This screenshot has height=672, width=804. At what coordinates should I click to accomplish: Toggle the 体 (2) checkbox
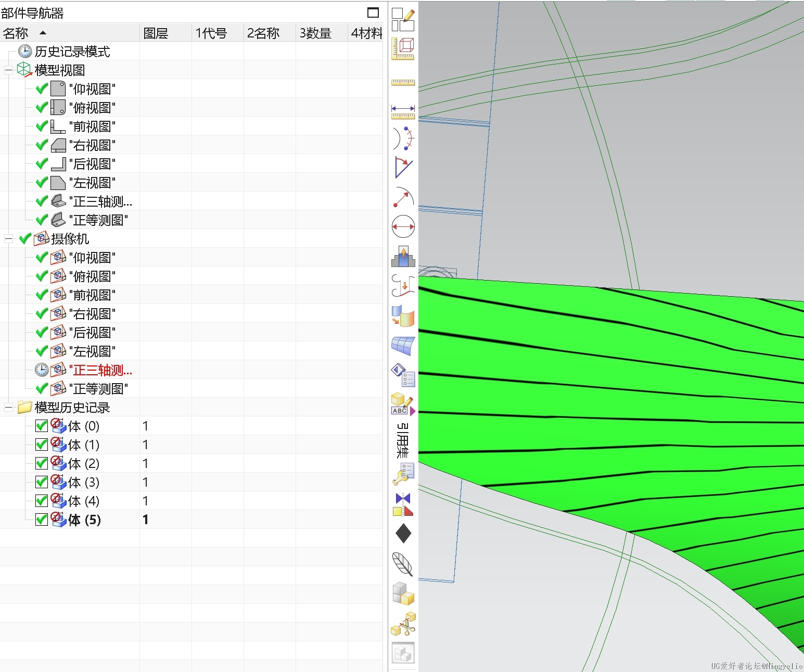click(42, 463)
